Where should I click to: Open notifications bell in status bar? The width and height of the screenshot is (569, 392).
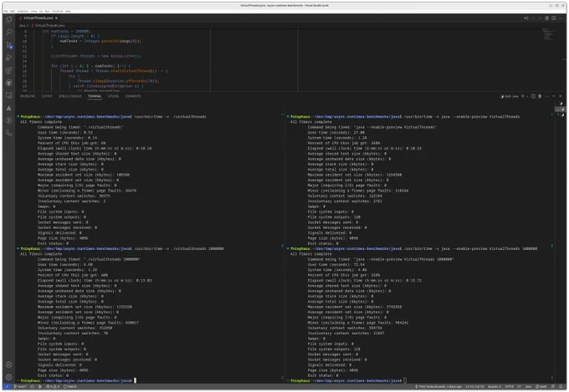(561, 386)
